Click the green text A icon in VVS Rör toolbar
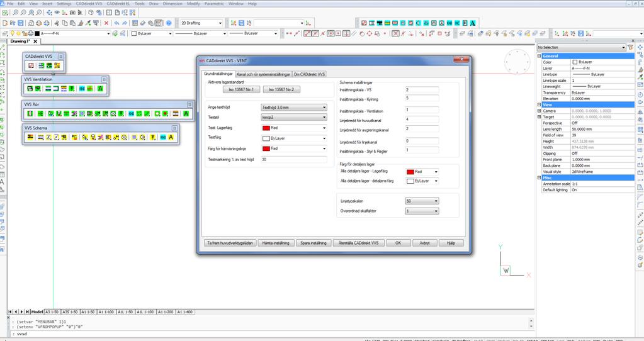This screenshot has width=644, height=341. pos(186,114)
